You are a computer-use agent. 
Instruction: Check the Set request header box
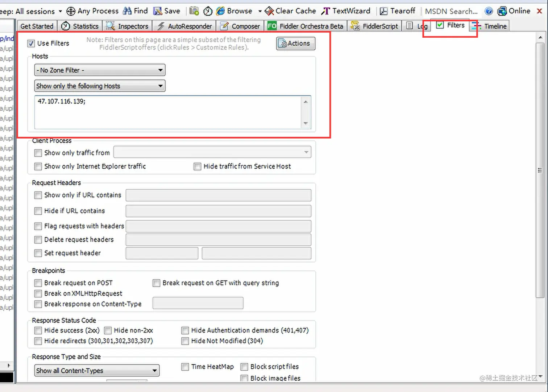38,253
